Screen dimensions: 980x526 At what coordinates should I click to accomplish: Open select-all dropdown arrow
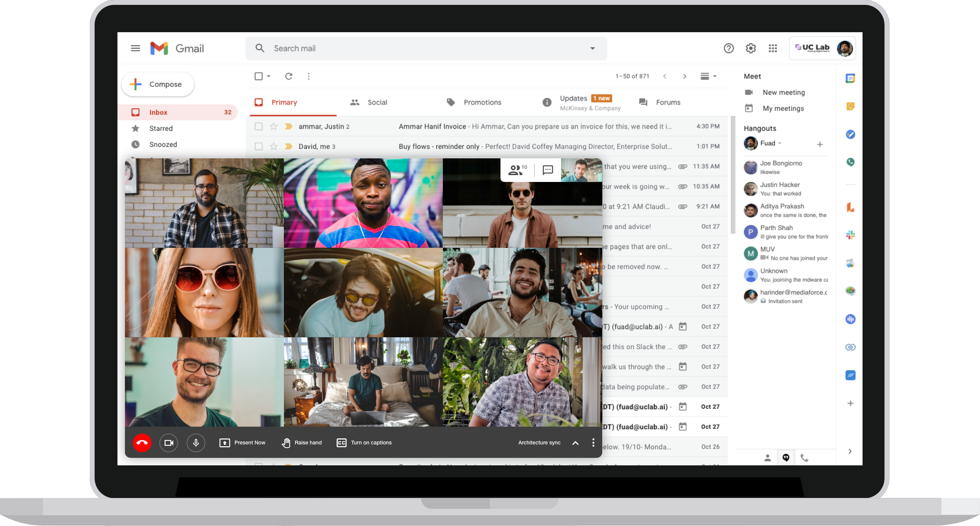tap(269, 76)
